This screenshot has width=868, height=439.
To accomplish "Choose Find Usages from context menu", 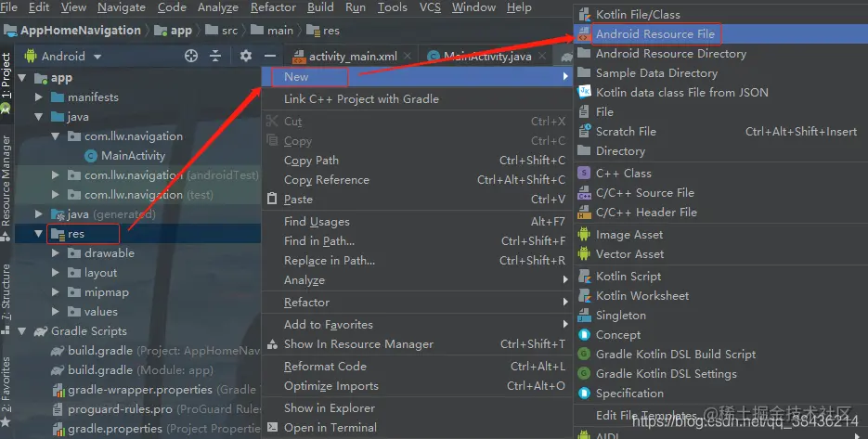I will pyautogui.click(x=417, y=222).
